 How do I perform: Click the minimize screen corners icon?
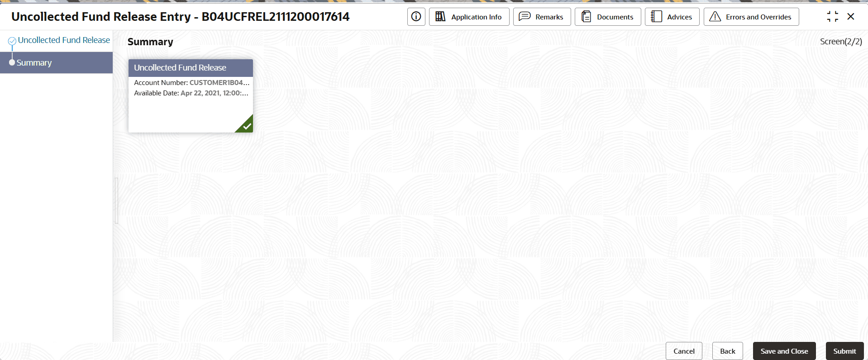tap(832, 17)
